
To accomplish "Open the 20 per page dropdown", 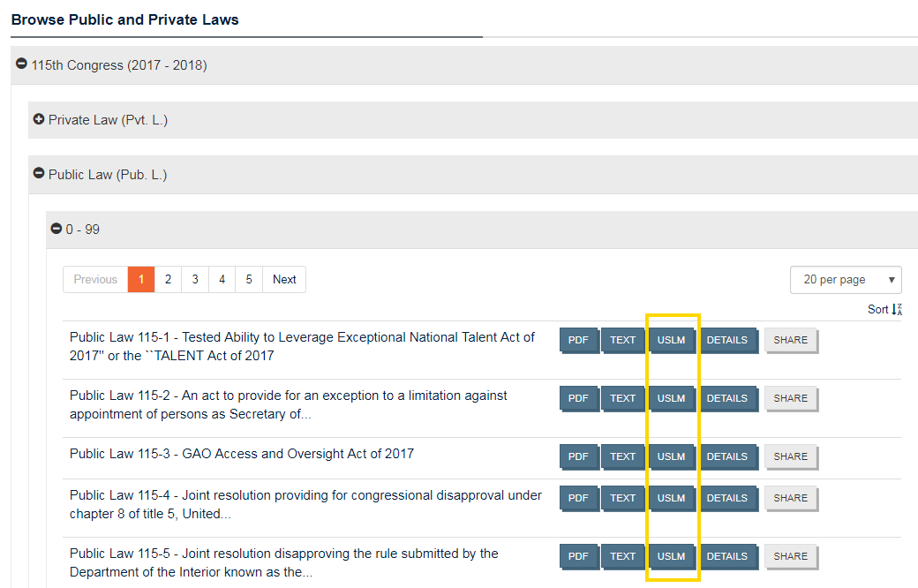I will [x=845, y=280].
